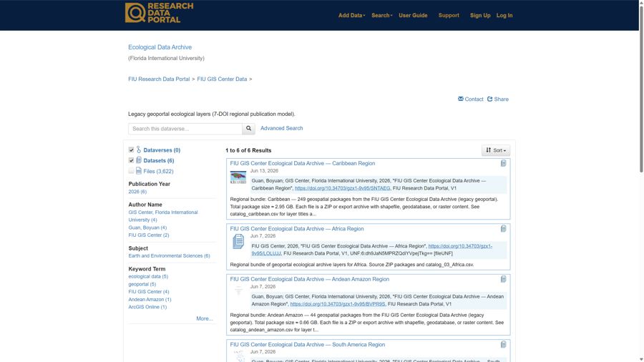Click the search magnifier button
Screen dimensions: 644x362
coord(248,129)
